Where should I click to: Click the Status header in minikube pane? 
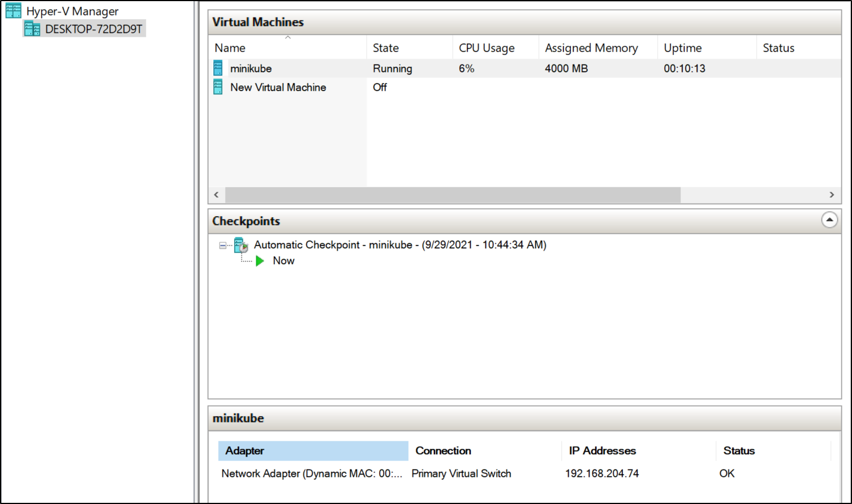(x=773, y=451)
